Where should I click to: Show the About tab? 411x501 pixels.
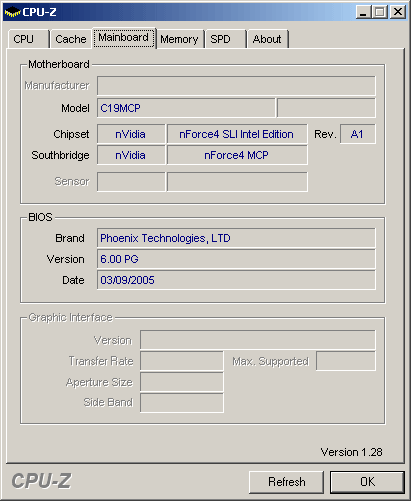pyautogui.click(x=267, y=39)
